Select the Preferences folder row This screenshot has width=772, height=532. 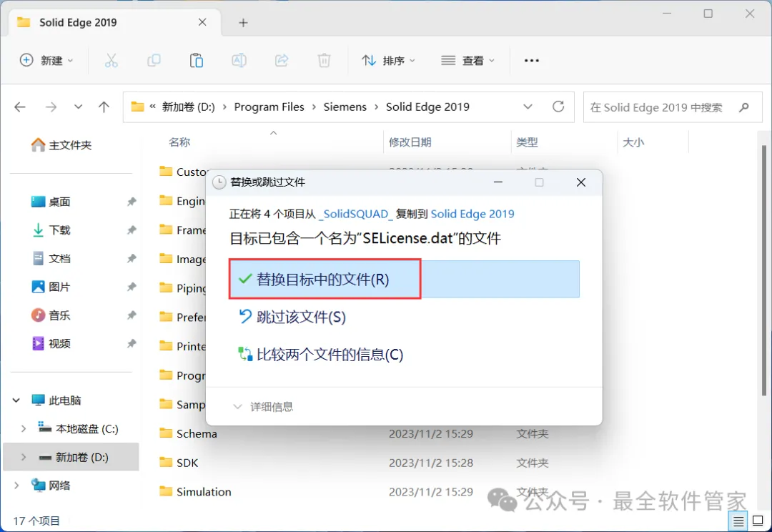point(182,317)
